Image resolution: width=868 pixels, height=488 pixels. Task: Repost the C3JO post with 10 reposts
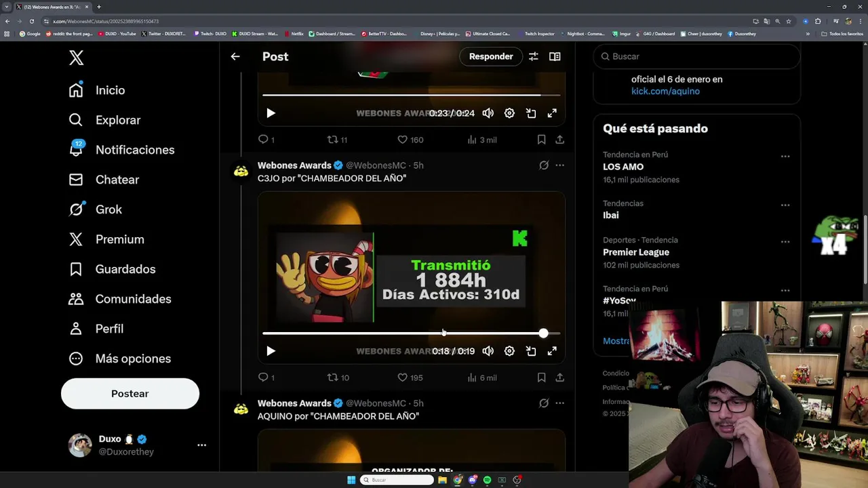point(338,378)
